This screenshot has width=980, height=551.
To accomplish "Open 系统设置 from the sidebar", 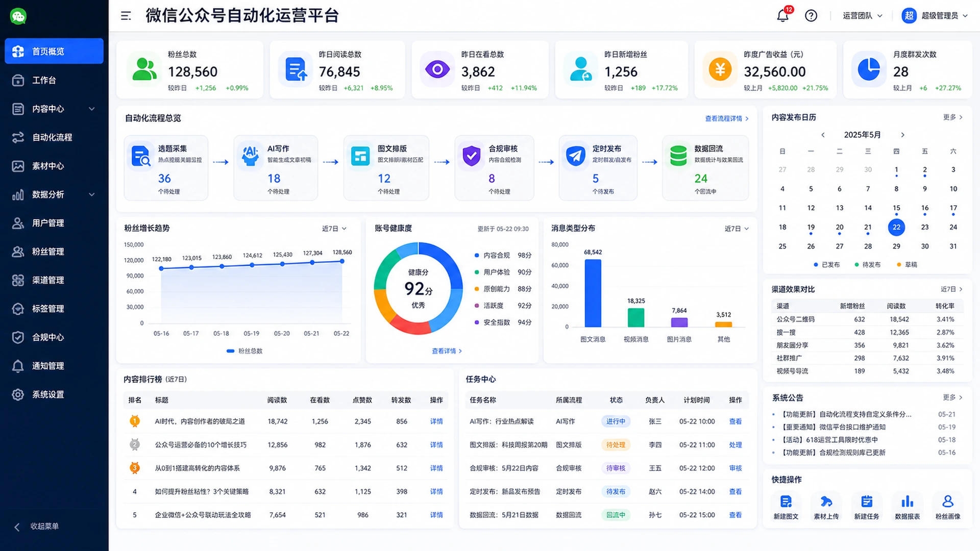I will point(54,394).
